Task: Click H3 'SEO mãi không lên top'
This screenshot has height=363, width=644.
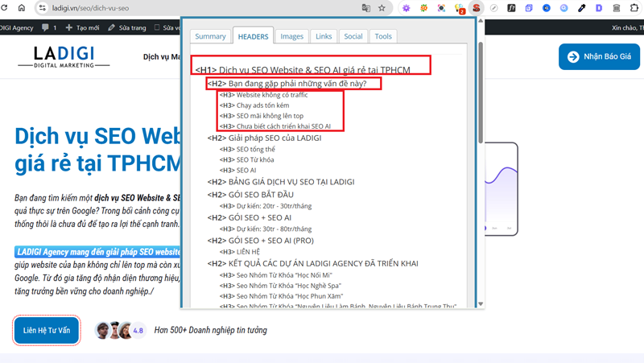Action: [x=262, y=116]
